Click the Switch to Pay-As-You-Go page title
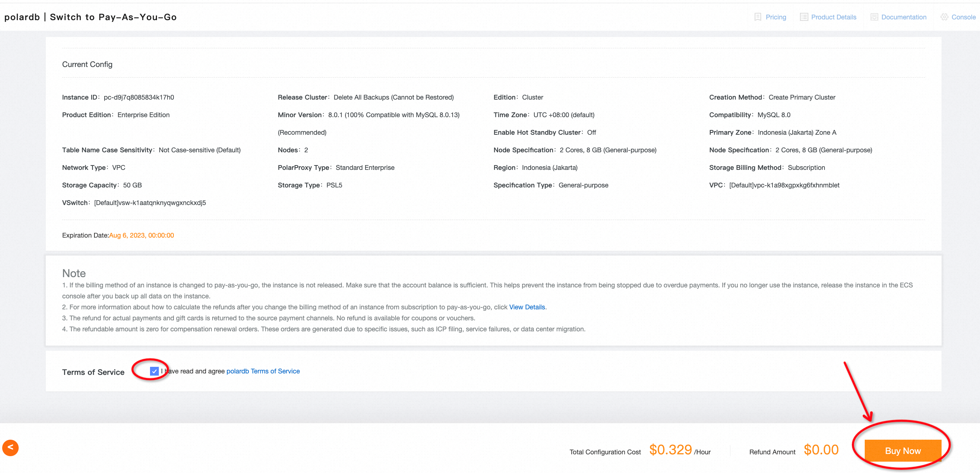Image resolution: width=980 pixels, height=473 pixels. pyautogui.click(x=113, y=17)
